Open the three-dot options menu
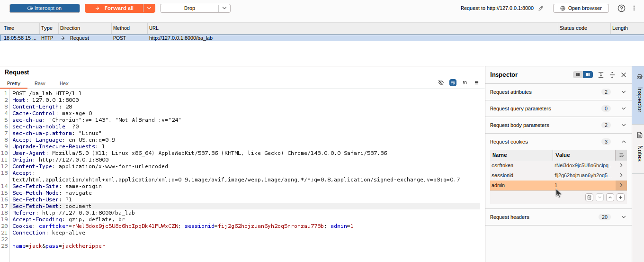This screenshot has height=262, width=644. point(634,8)
